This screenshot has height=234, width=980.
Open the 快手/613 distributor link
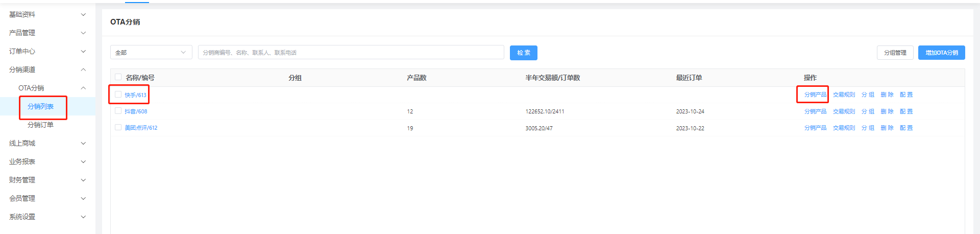click(136, 95)
